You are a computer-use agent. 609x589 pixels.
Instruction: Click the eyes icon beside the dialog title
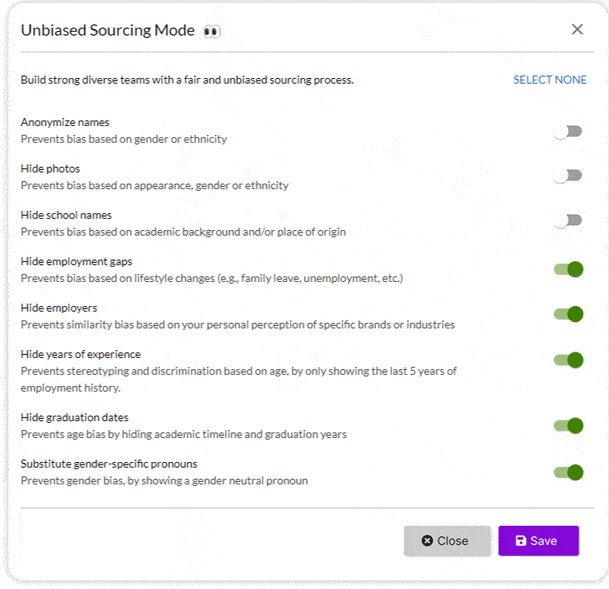[211, 31]
